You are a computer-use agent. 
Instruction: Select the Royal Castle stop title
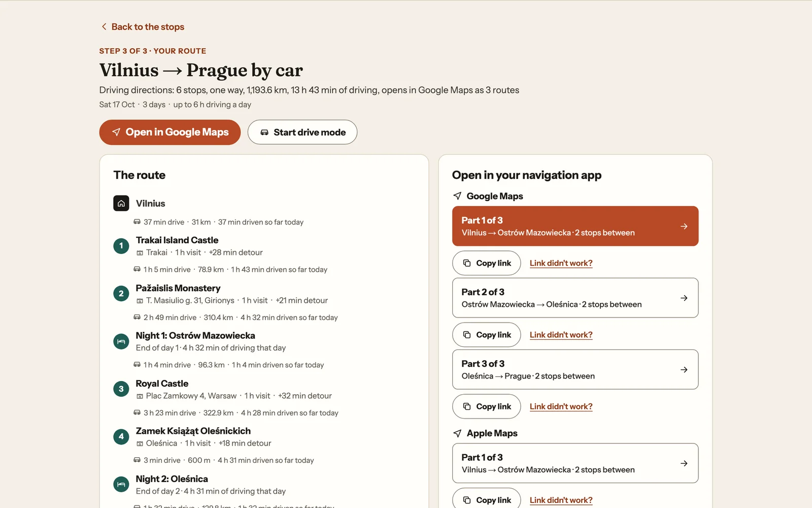point(162,384)
